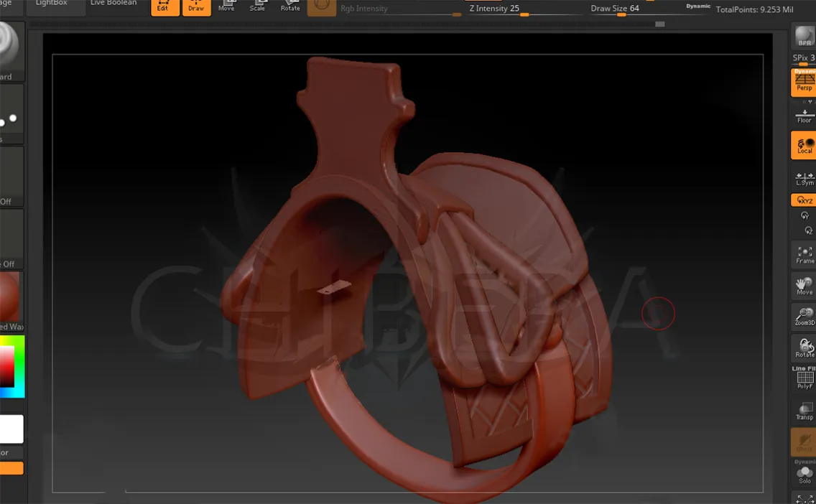Viewport: 816px width, 504px height.
Task: Toggle the Floor grid
Action: pos(804,116)
